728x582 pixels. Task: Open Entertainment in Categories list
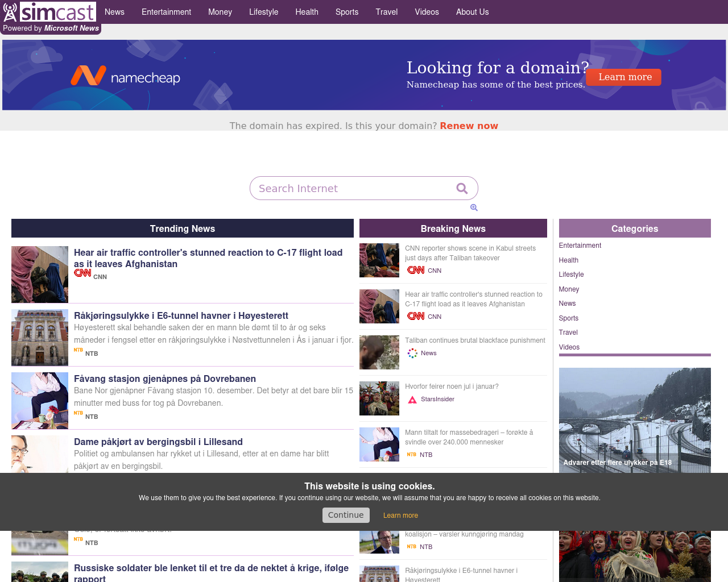(x=580, y=246)
